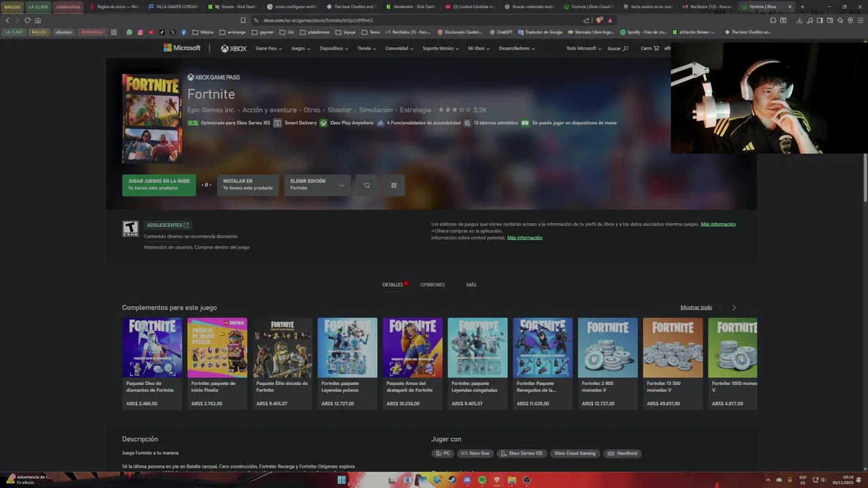868x488 pixels.
Task: Click the star rating 3.2K
Action: [462, 110]
